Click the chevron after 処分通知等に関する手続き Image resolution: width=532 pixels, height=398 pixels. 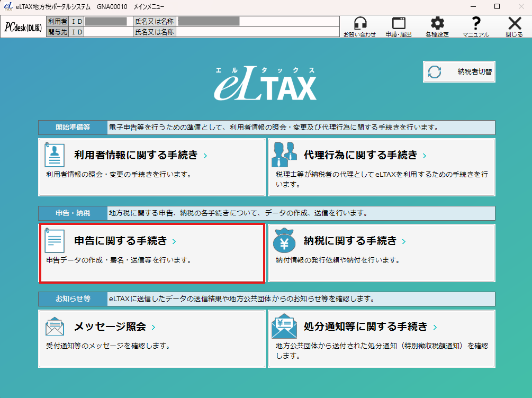tap(435, 328)
